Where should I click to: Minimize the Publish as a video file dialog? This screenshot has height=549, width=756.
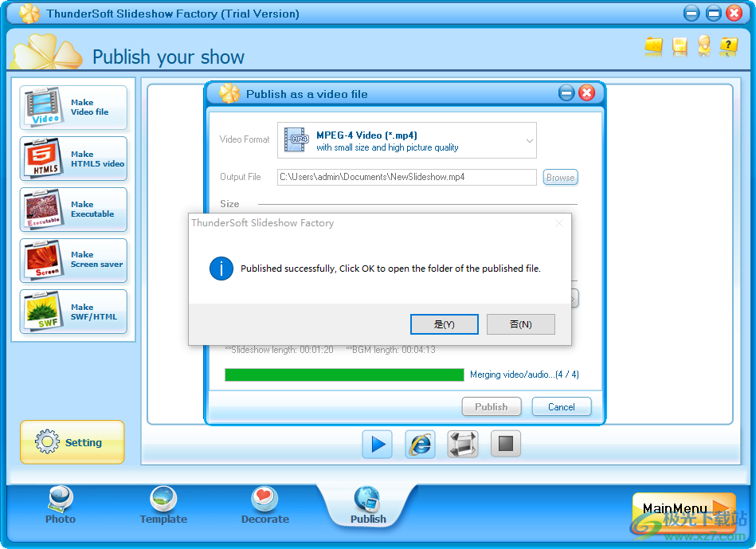click(x=566, y=93)
